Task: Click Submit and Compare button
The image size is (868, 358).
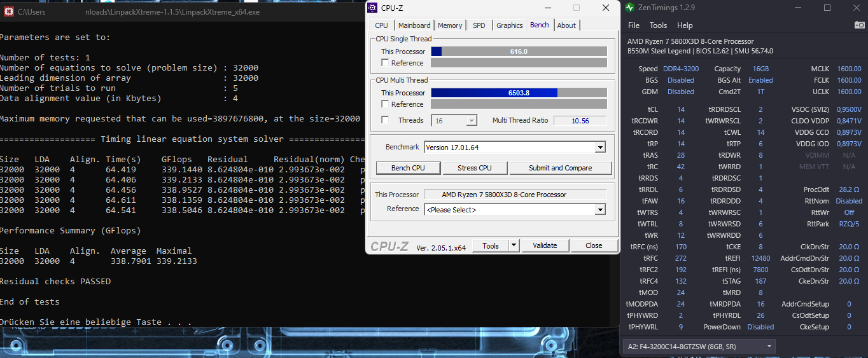Action: pyautogui.click(x=560, y=168)
